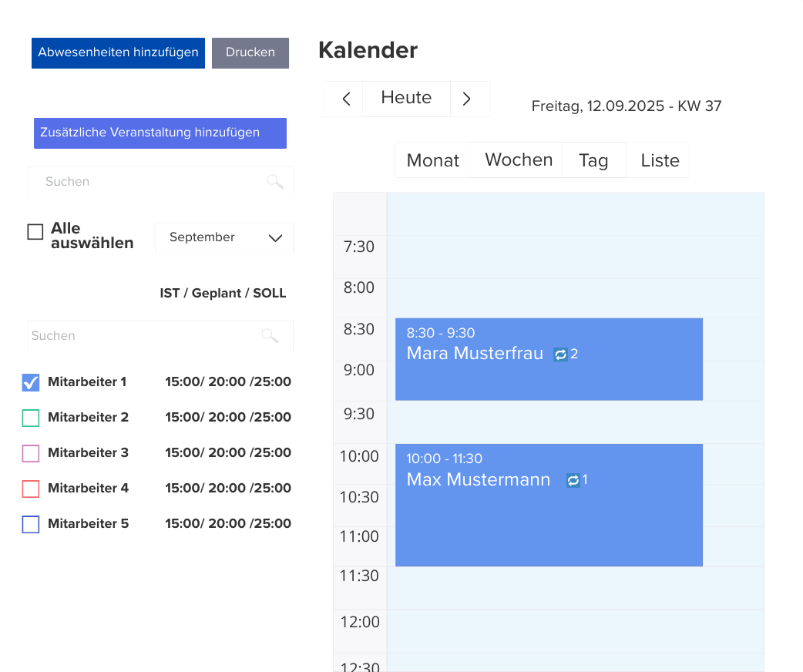Image resolution: width=803 pixels, height=672 pixels.
Task: Click the 7:30 time label
Action: (359, 247)
